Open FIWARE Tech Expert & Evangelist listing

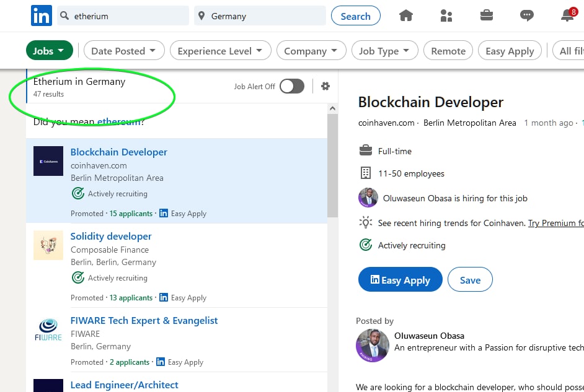[x=144, y=320]
